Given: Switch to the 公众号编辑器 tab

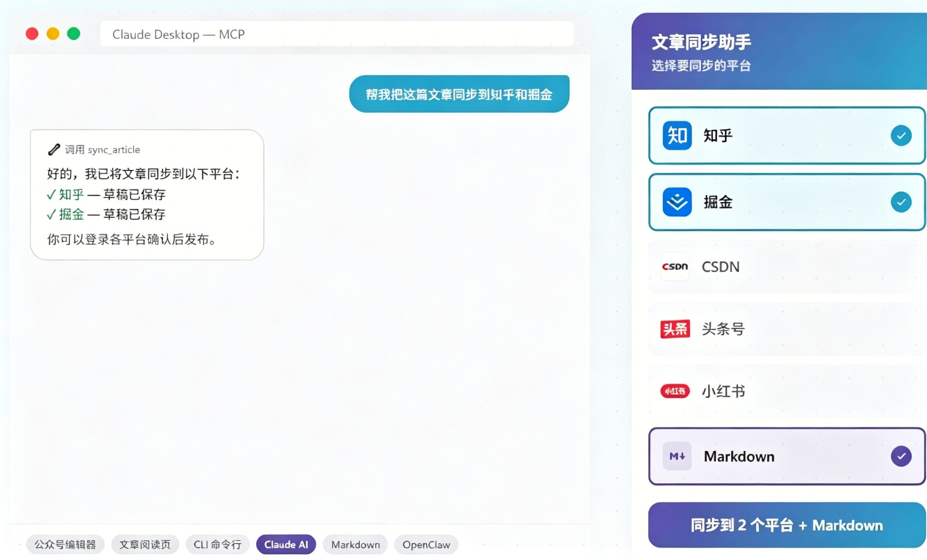Looking at the screenshot, I should [x=65, y=544].
